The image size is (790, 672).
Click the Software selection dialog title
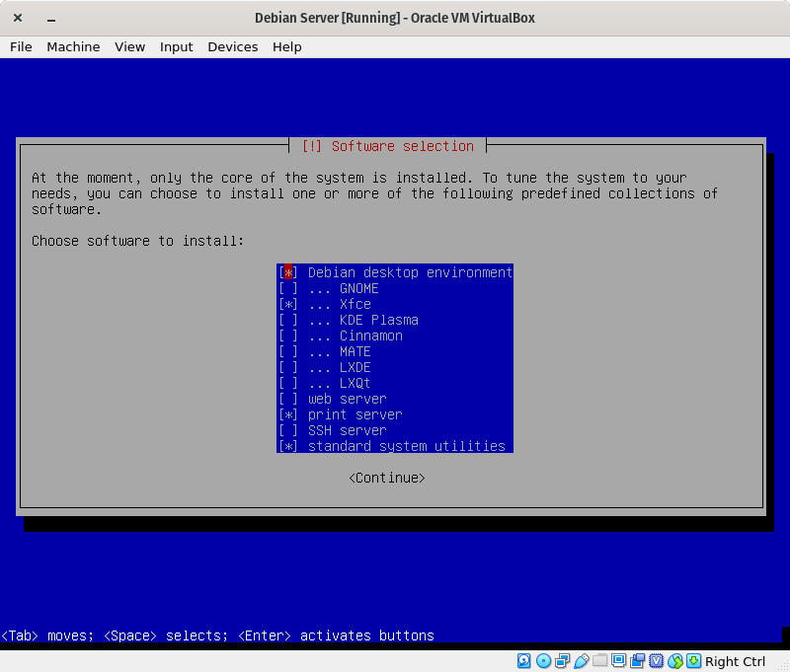click(x=388, y=146)
